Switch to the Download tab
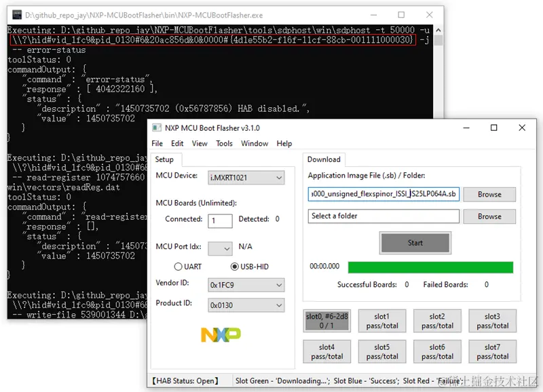 pyautogui.click(x=324, y=159)
